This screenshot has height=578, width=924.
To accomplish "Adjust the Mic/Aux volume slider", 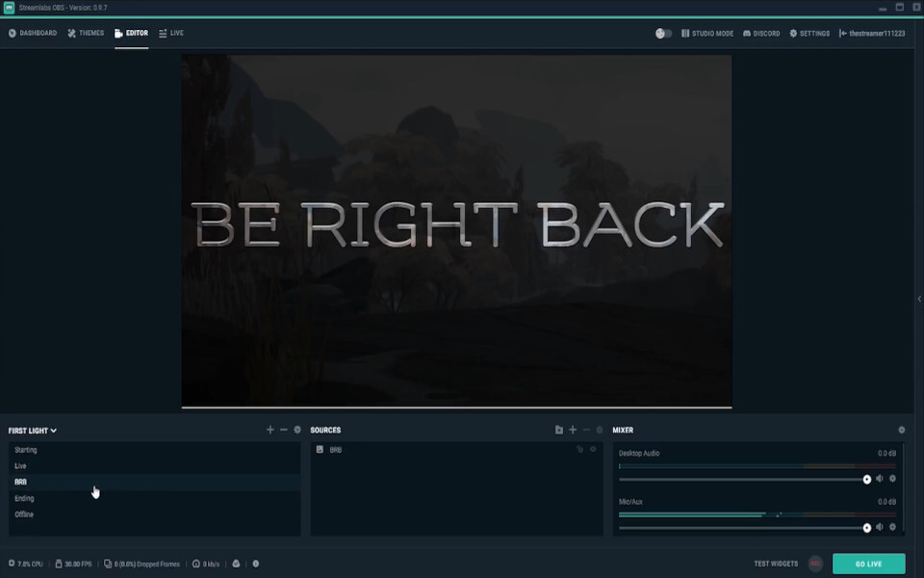I will 745,528.
